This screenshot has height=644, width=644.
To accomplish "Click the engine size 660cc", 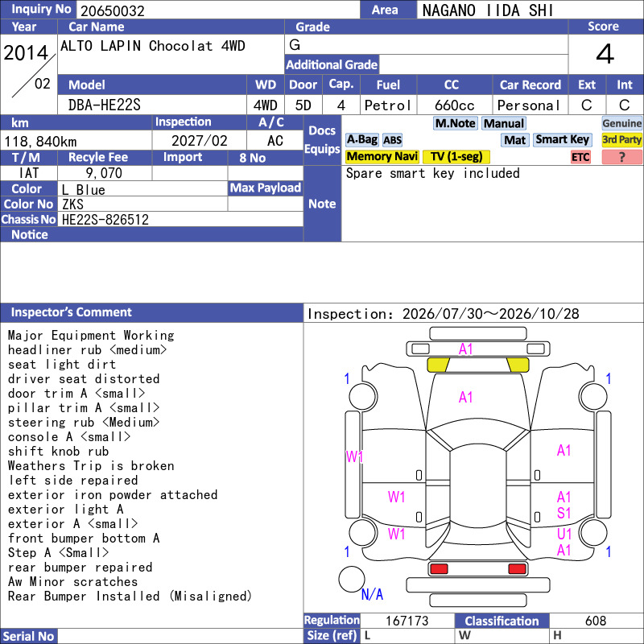I will click(454, 105).
